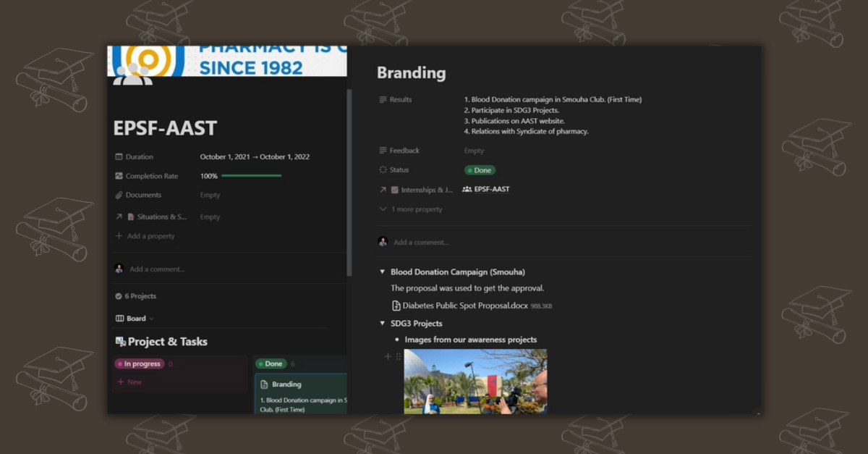868x454 pixels.
Task: Click the Board view layout icon
Action: [119, 319]
